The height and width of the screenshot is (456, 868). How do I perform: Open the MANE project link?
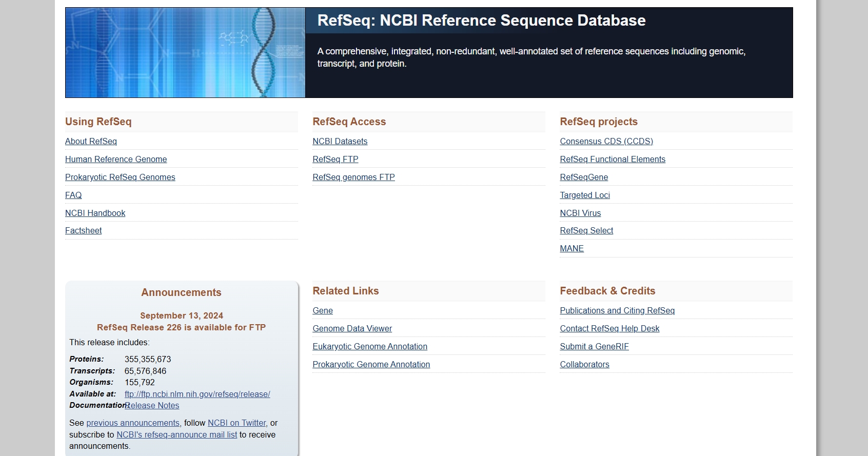[x=571, y=248]
